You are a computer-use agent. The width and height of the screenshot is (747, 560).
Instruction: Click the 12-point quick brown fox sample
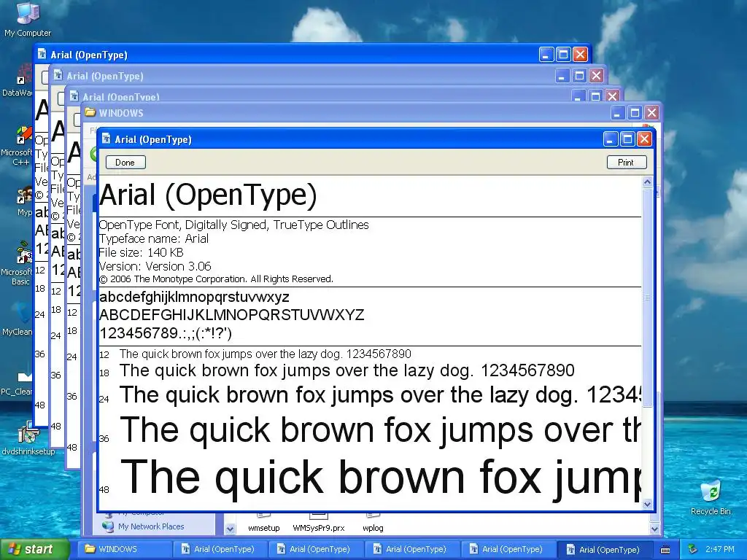pos(265,354)
